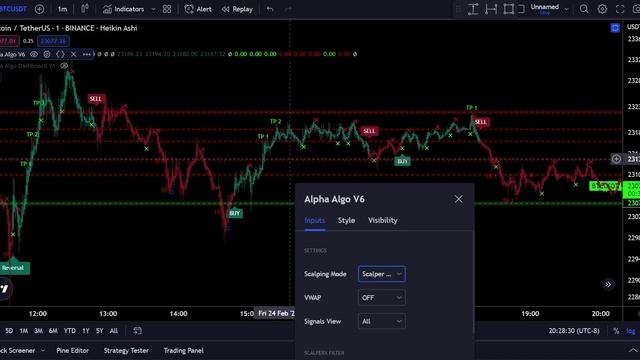Remove Alpha Algo V6 indicator from legend

point(73,54)
